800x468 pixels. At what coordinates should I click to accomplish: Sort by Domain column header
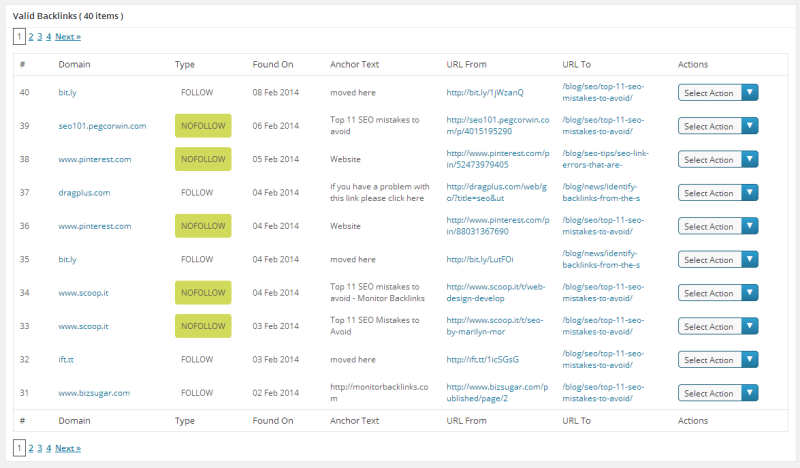pyautogui.click(x=74, y=65)
